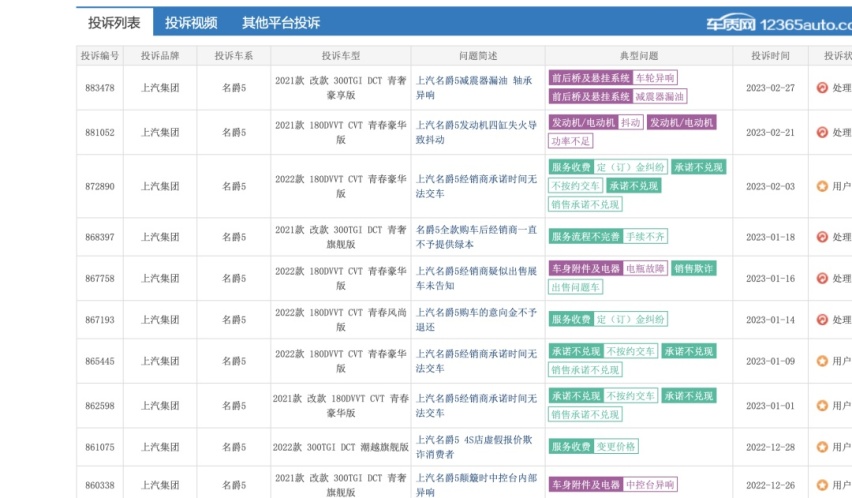852x498 pixels.
Task: Click status icon for complaint 872890
Action: (x=822, y=186)
